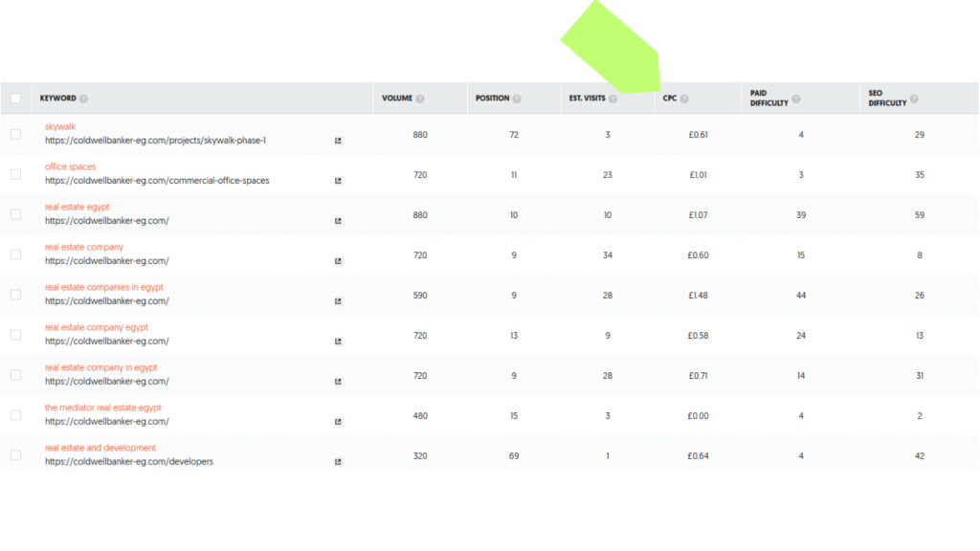Screen dimensions: 980x551
Task: Select est. visits value 23
Action: click(x=608, y=175)
